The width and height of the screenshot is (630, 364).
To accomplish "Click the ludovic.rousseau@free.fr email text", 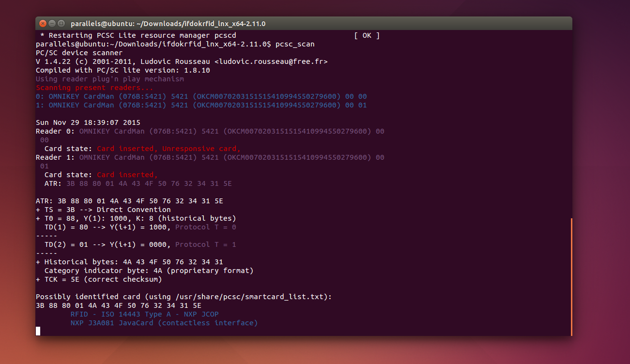I will (x=271, y=61).
